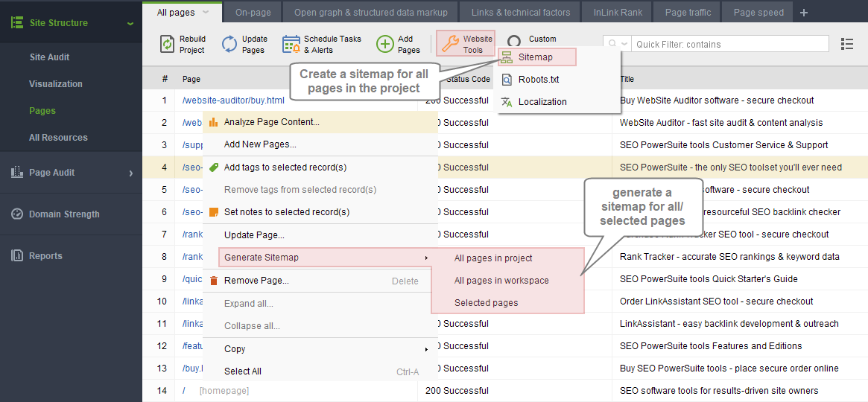
Task: Open Site Audit in sidebar
Action: pos(49,57)
